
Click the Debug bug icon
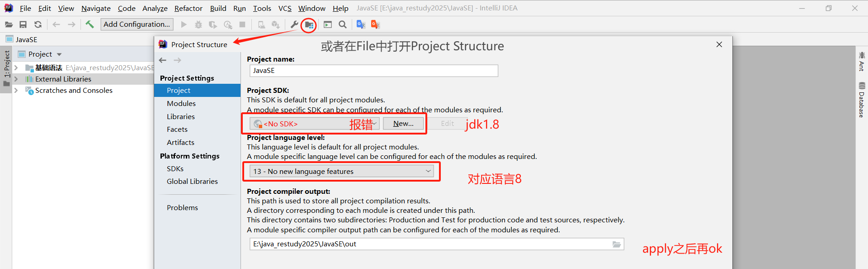(198, 24)
